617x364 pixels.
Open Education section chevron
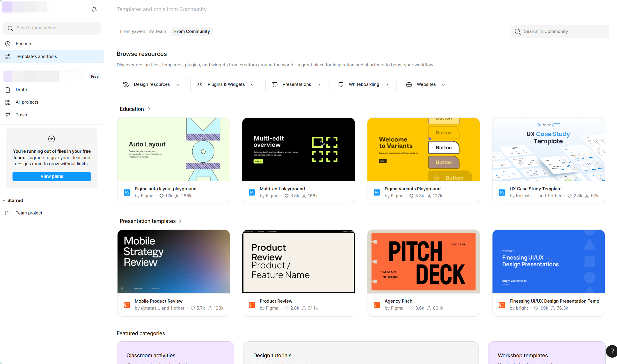click(x=149, y=109)
